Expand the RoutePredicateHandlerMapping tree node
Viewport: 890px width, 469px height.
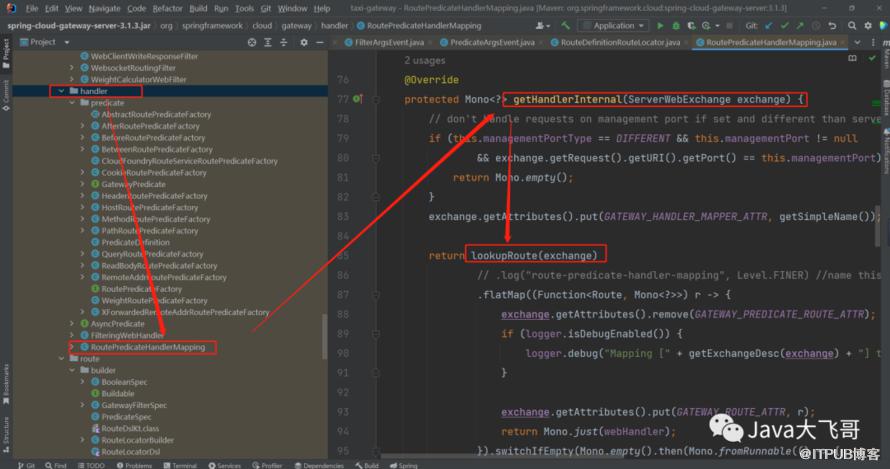point(70,347)
